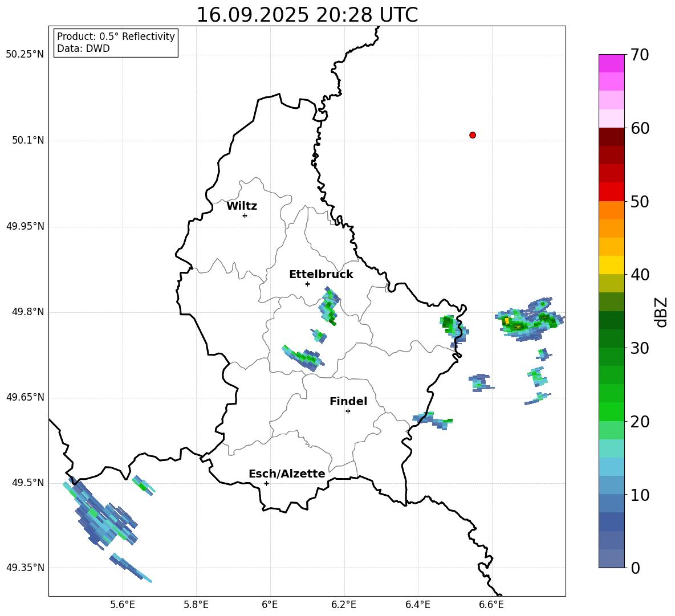Click the 49.8°N latitude label
The width and height of the screenshot is (675, 616).
[x=28, y=312]
